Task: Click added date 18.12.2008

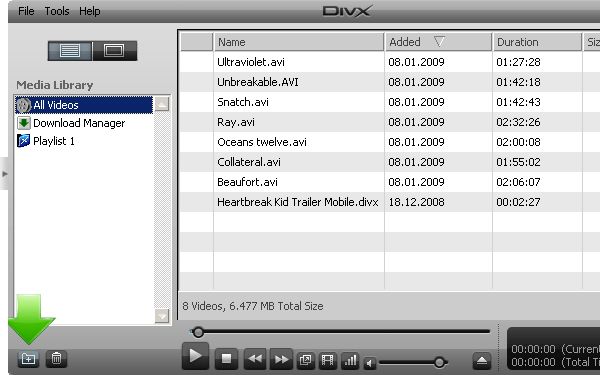Action: [416, 202]
